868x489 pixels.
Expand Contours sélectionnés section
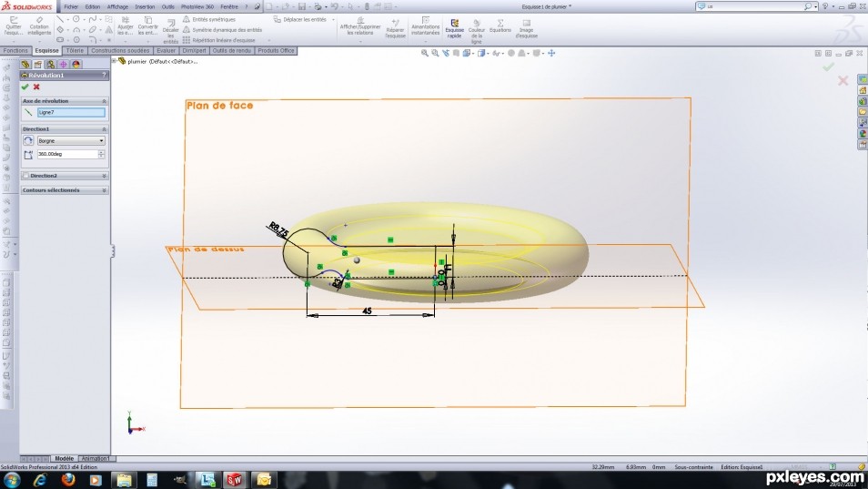coord(104,190)
